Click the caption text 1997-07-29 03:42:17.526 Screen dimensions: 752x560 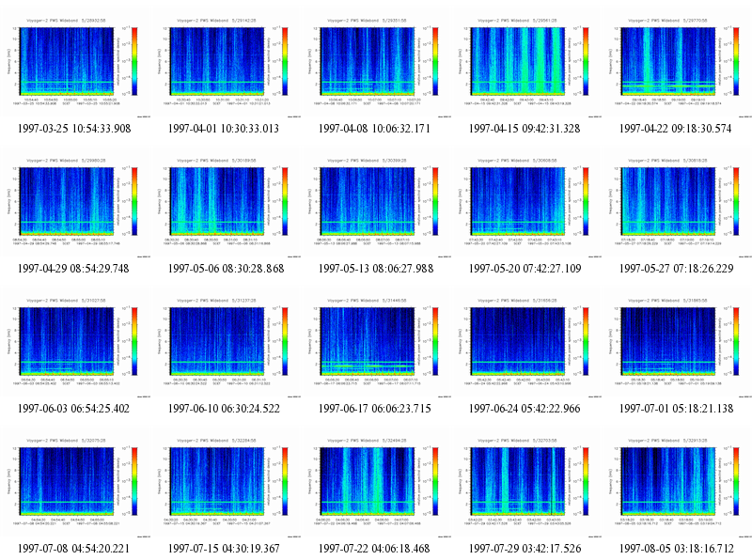pos(525,549)
